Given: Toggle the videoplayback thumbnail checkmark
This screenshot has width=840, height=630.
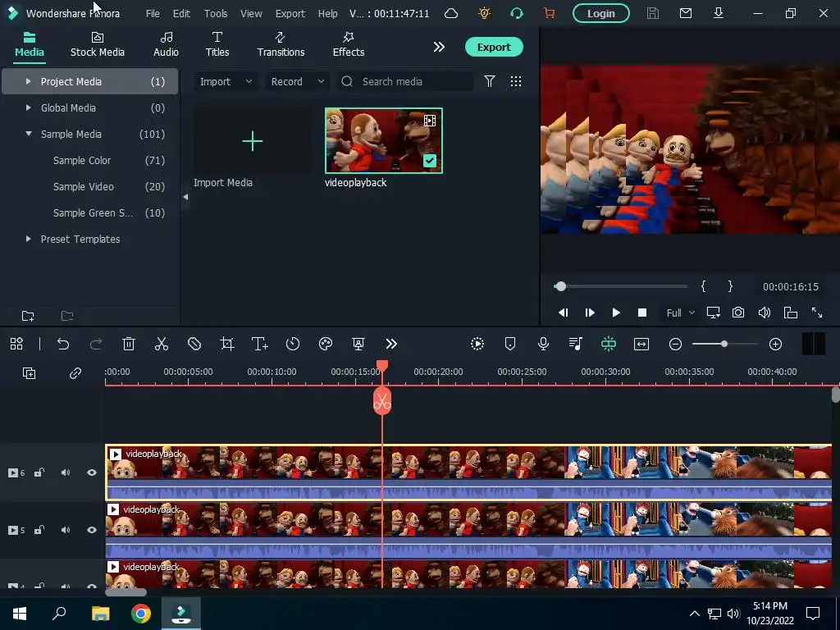Looking at the screenshot, I should pos(430,161).
